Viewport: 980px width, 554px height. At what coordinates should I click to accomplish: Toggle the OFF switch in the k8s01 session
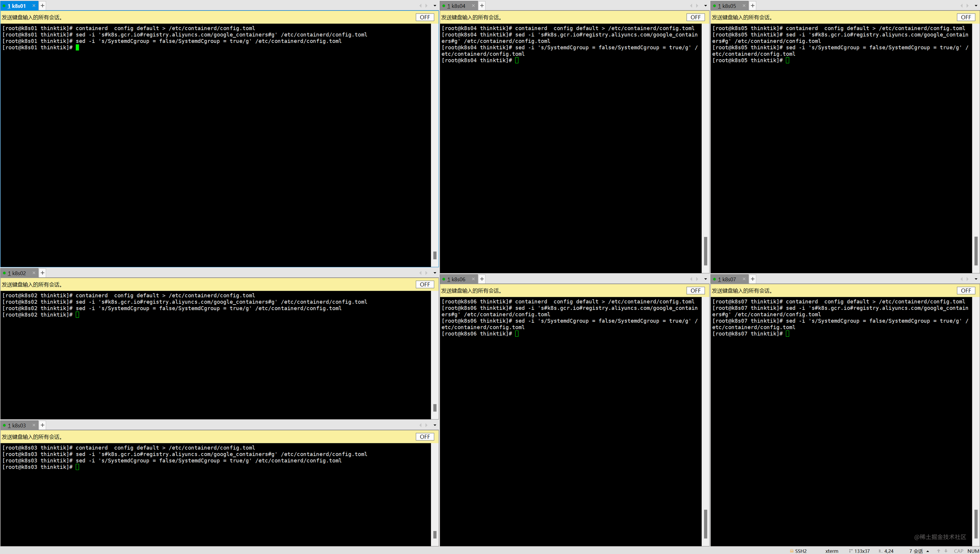pos(425,17)
